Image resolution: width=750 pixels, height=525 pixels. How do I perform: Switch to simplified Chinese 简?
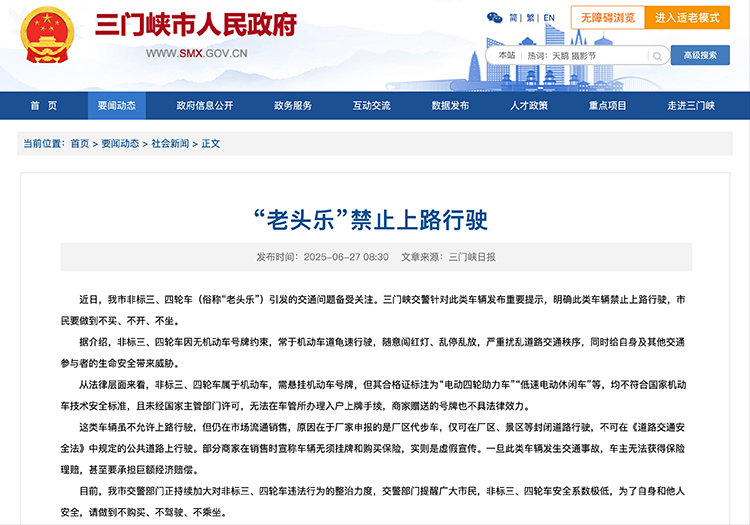(x=513, y=18)
